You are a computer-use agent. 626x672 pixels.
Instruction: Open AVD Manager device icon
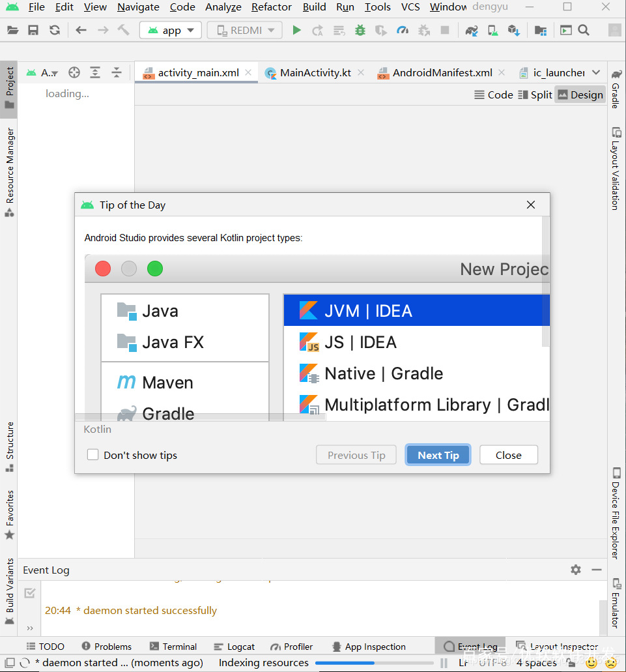point(493,31)
